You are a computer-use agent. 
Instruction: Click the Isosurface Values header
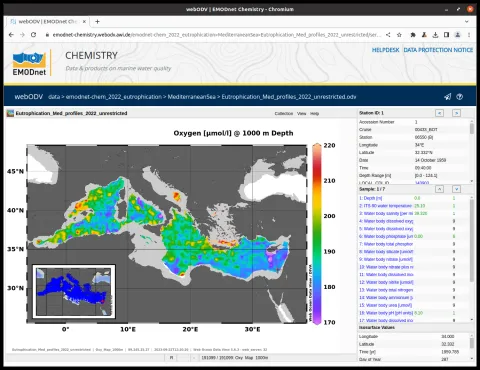point(377,328)
